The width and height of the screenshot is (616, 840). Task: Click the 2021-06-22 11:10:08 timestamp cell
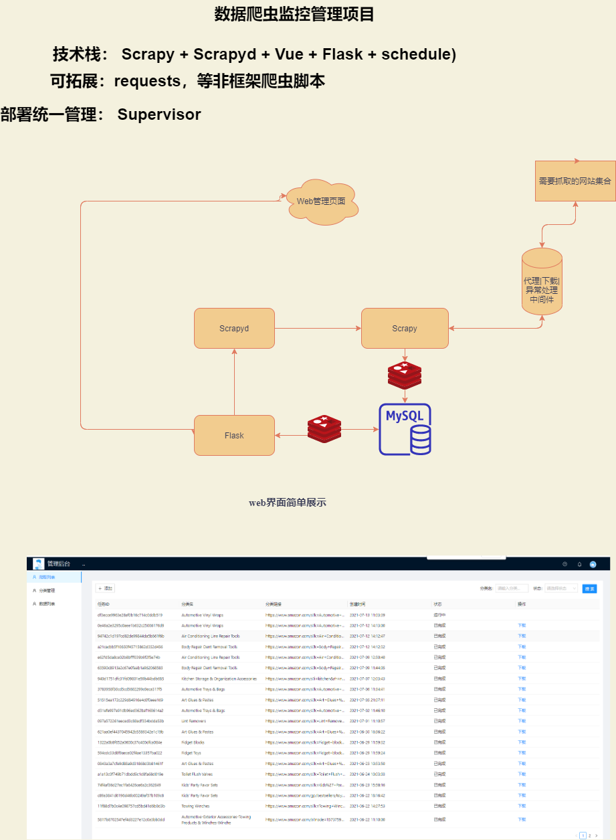[x=367, y=819]
